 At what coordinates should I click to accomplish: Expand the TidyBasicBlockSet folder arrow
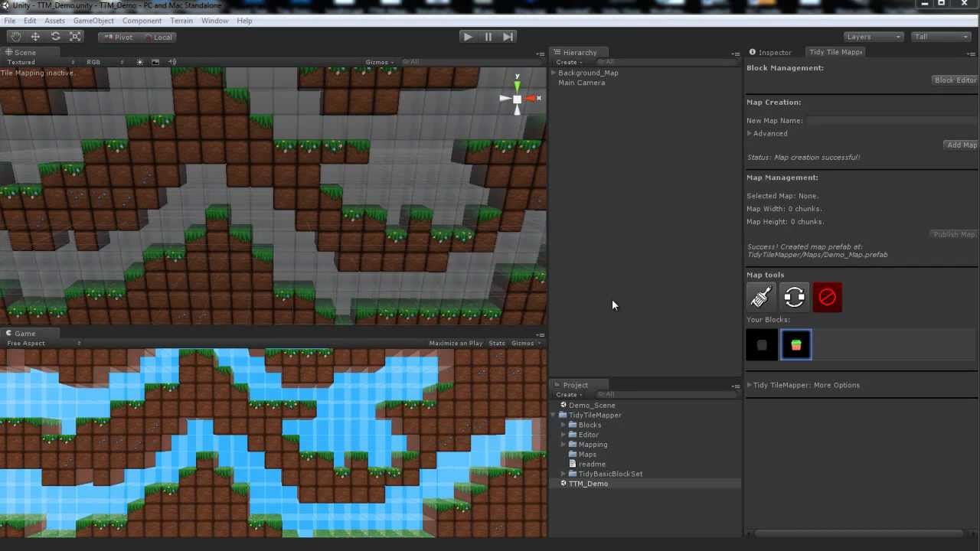coord(563,474)
